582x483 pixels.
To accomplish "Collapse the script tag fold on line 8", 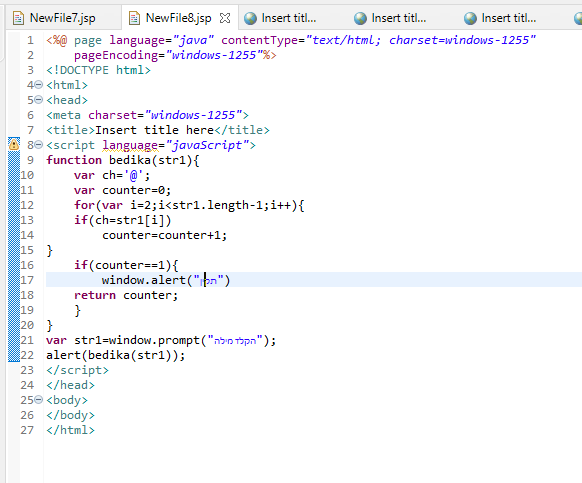I will pyautogui.click(x=39, y=144).
